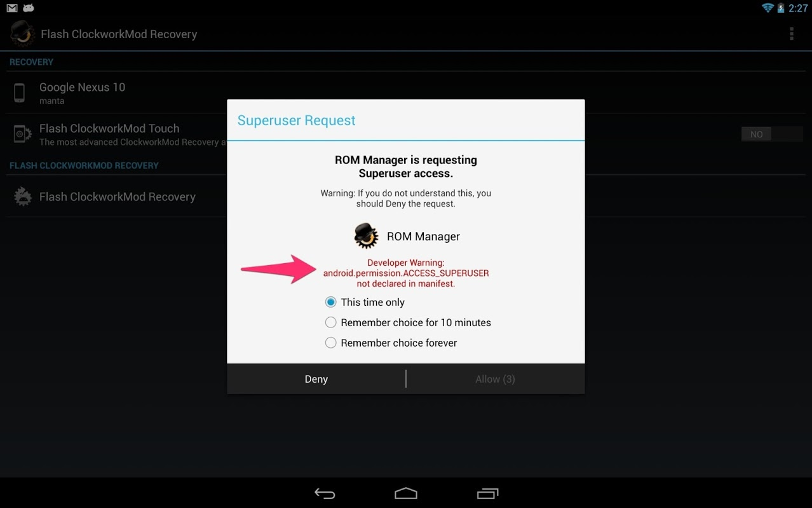Tap the phone icon beside Google Nexus 10
This screenshot has width=812, height=508.
click(20, 93)
